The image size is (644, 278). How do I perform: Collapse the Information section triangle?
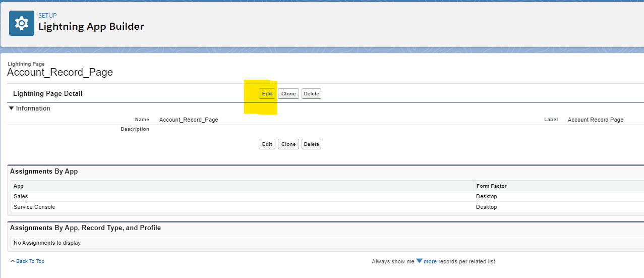[x=11, y=108]
